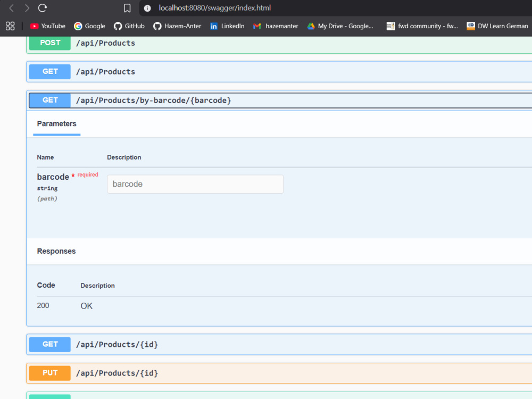
Task: Click the 'barcode' parameter name
Action: pyautogui.click(x=53, y=177)
